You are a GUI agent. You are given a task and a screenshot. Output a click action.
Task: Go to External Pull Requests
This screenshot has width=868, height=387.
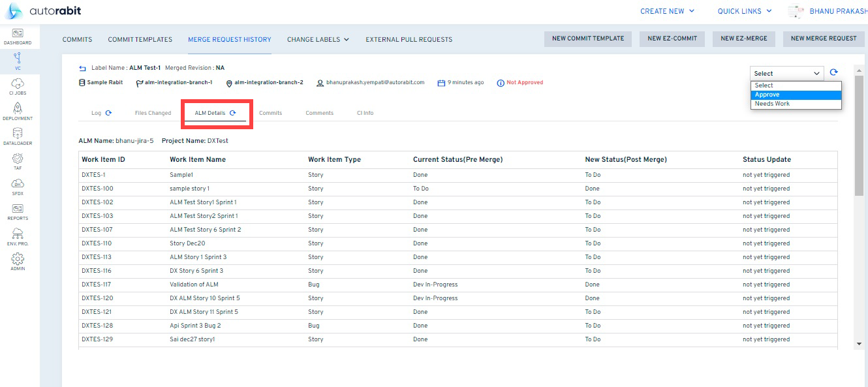click(409, 39)
